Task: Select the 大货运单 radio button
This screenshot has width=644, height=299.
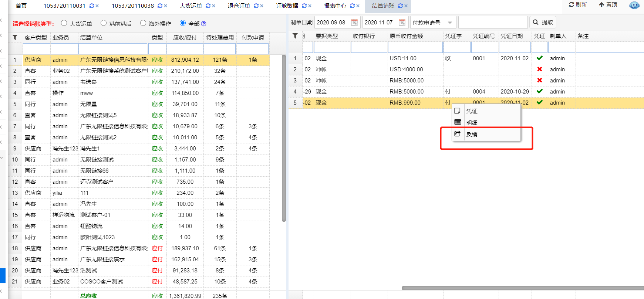Action: tap(64, 23)
